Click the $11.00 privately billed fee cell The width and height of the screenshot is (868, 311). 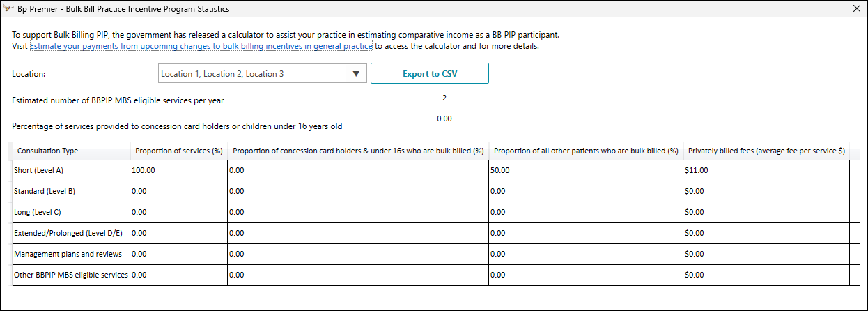(x=766, y=170)
